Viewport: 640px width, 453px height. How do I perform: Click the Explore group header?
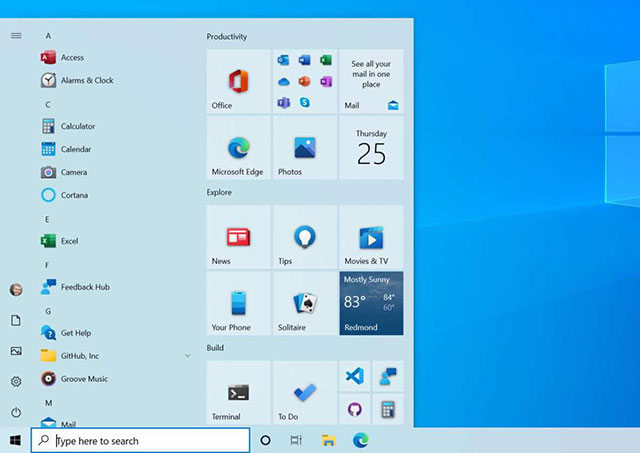pyautogui.click(x=219, y=192)
